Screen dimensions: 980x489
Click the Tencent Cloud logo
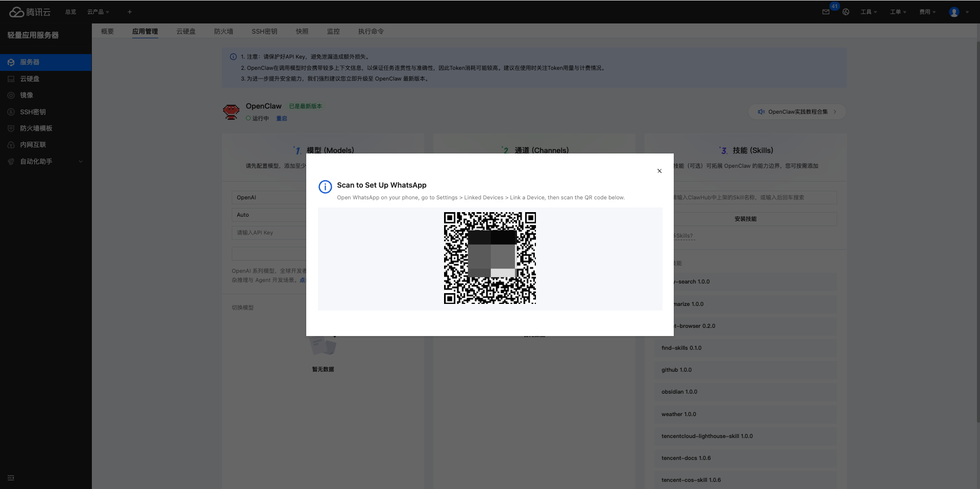(x=30, y=12)
